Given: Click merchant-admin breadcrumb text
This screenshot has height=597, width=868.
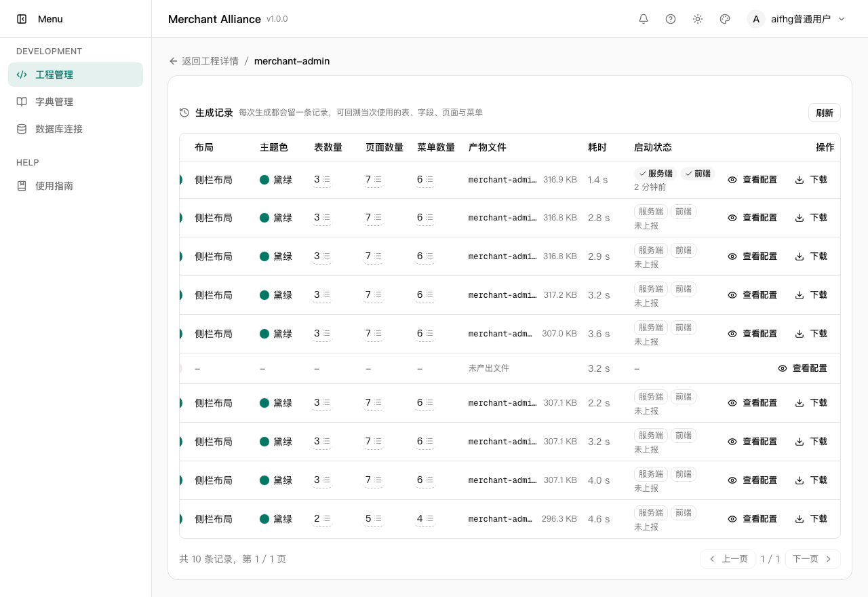Looking at the screenshot, I should tap(292, 61).
